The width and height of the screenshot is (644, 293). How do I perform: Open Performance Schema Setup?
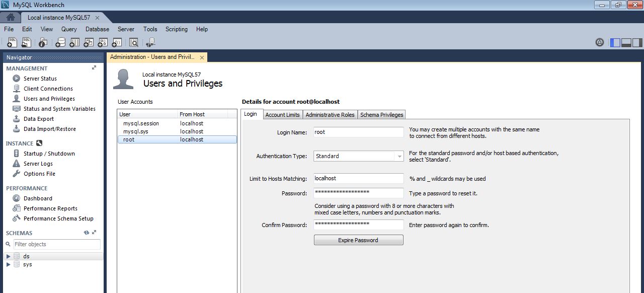58,218
